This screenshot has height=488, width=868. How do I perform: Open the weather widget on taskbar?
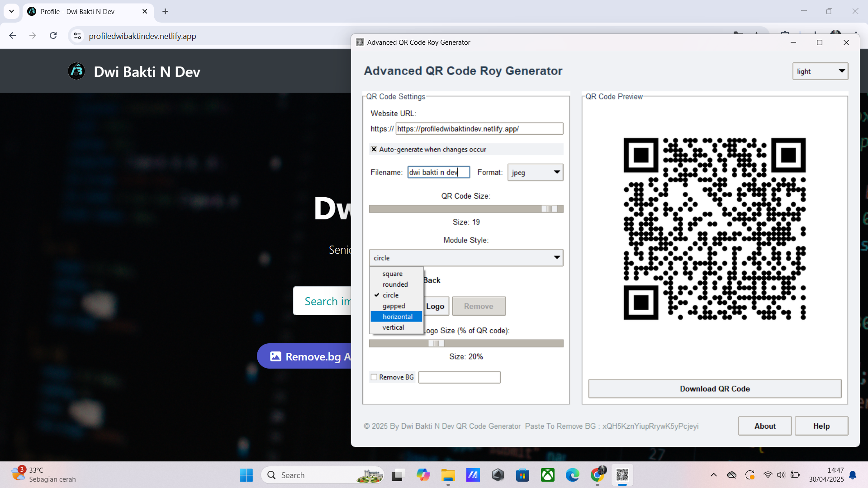coord(44,475)
